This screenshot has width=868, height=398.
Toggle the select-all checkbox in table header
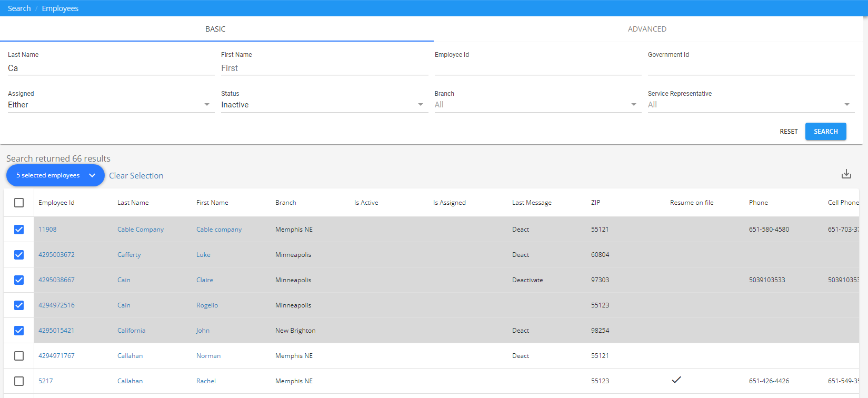pos(19,203)
